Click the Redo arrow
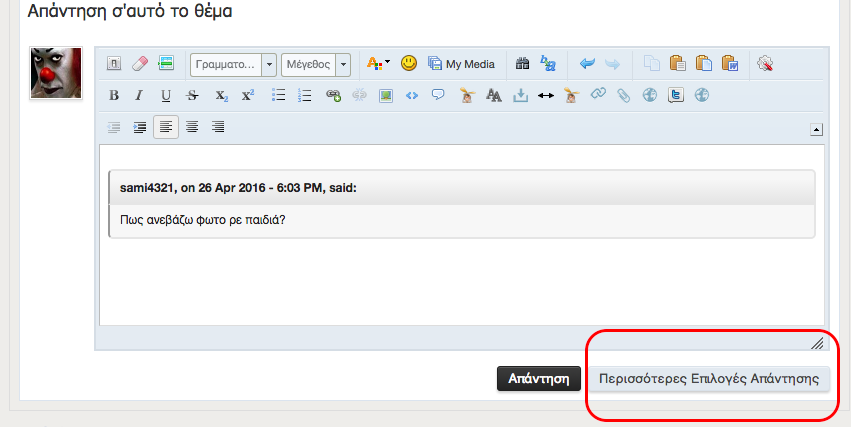The width and height of the screenshot is (851, 427). [612, 64]
